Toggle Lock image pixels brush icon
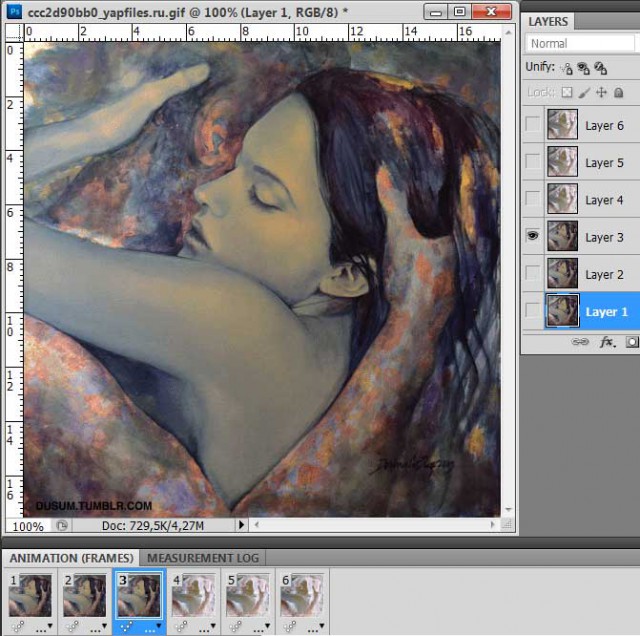Screen dimensions: 640x636 584,92
